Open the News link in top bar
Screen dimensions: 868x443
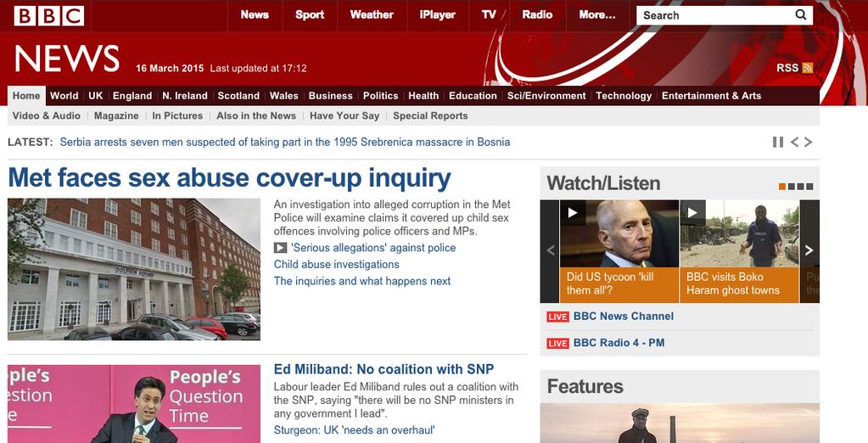tap(255, 15)
